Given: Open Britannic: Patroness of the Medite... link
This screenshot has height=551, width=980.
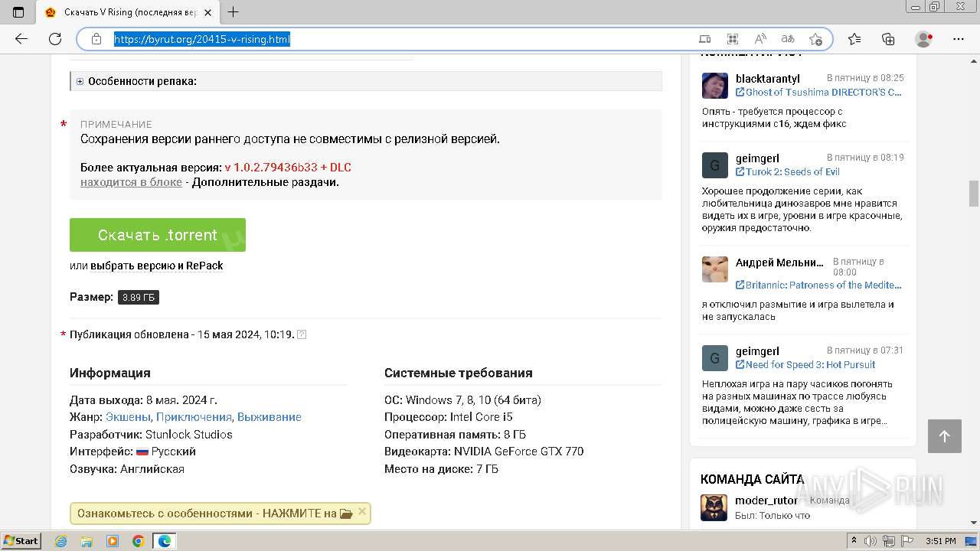Looking at the screenshot, I should pyautogui.click(x=819, y=285).
